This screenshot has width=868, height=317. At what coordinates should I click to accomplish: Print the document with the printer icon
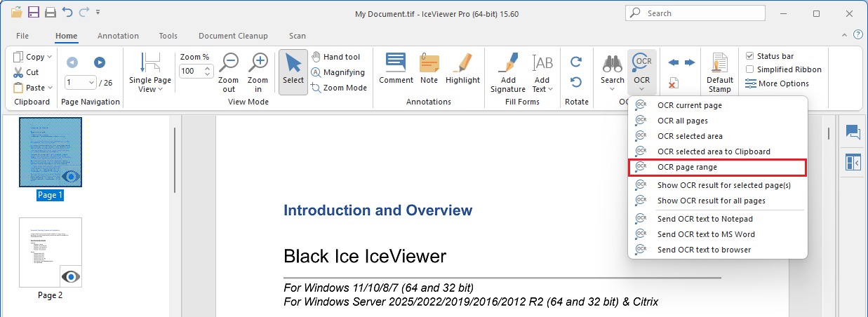tap(51, 12)
